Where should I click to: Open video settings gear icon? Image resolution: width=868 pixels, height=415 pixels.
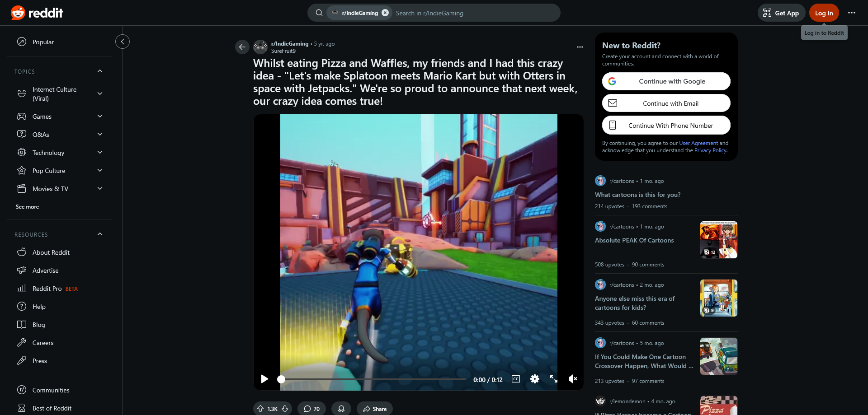(534, 379)
